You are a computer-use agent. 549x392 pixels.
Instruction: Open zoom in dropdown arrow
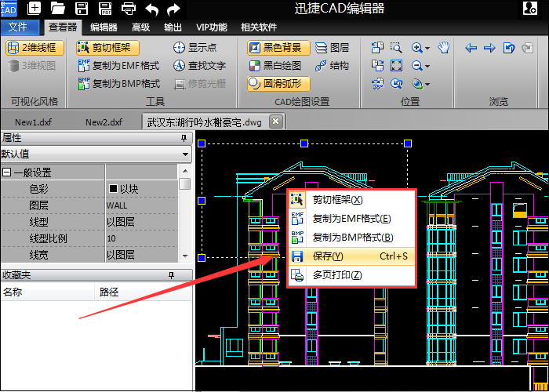(427, 48)
